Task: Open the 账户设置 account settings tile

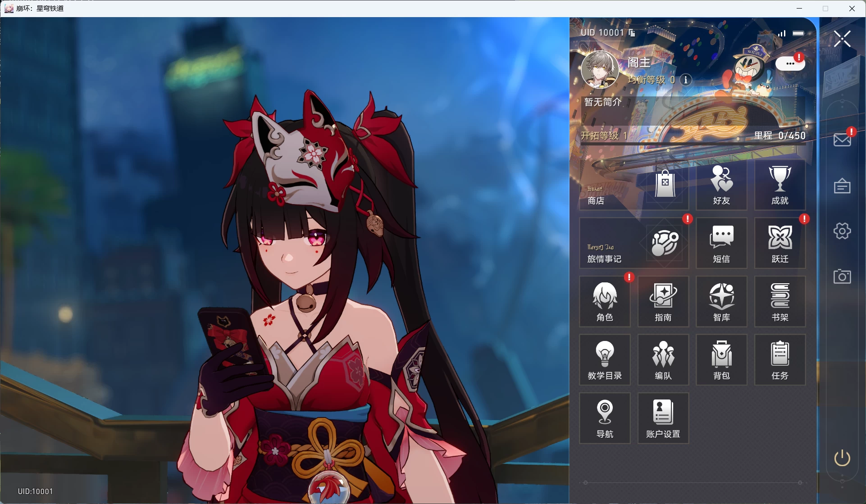Action: [x=663, y=418]
